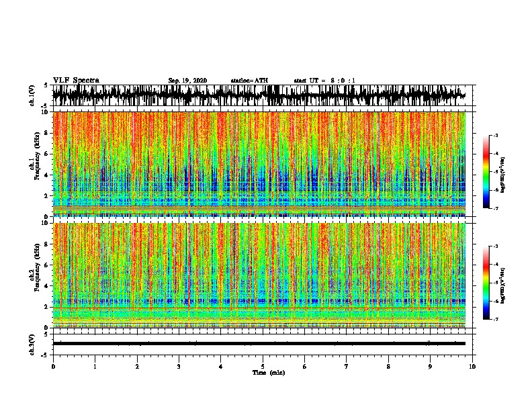Click time axis tick label "7"

[347, 367]
